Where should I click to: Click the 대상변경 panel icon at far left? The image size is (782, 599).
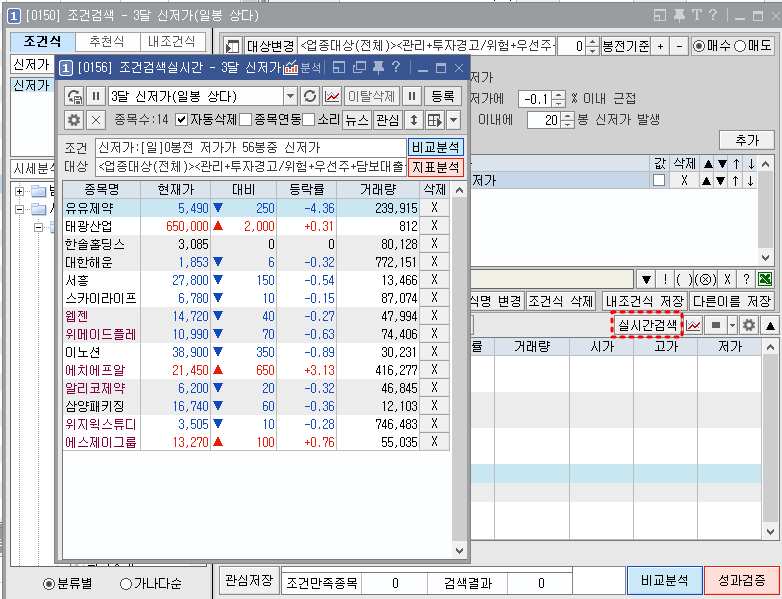tap(232, 46)
